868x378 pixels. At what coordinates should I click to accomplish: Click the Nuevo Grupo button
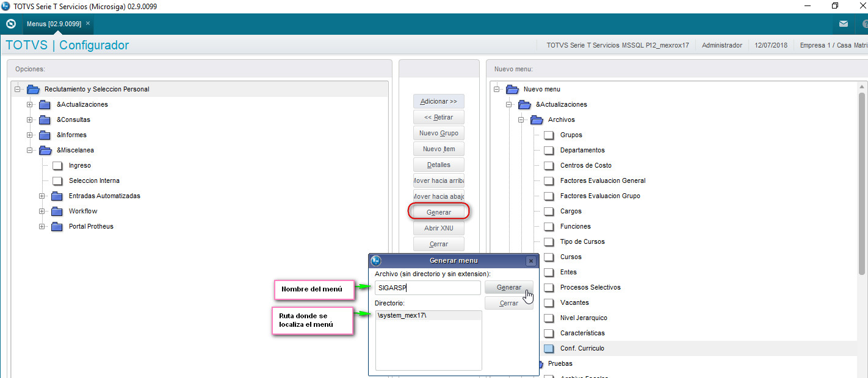point(439,133)
